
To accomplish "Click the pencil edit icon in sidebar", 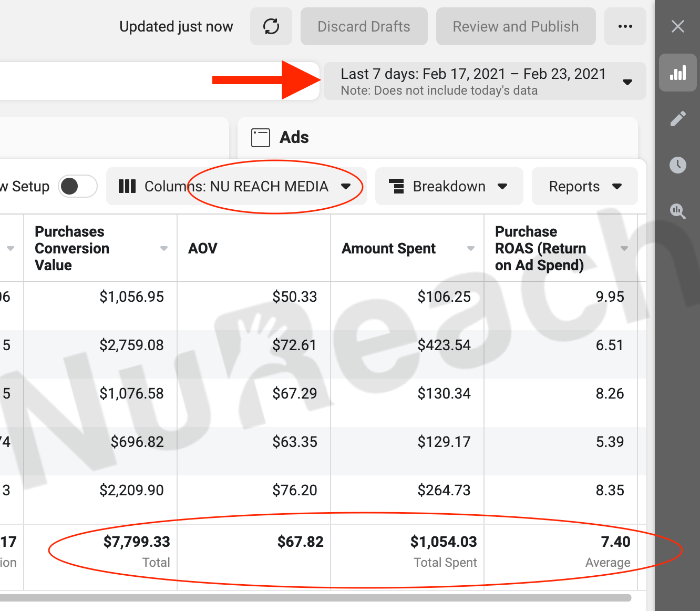I will pos(677,119).
